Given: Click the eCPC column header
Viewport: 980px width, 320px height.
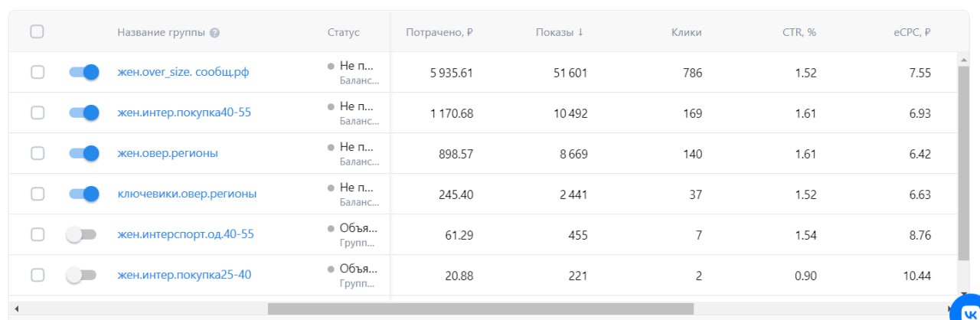Looking at the screenshot, I should pos(912,32).
